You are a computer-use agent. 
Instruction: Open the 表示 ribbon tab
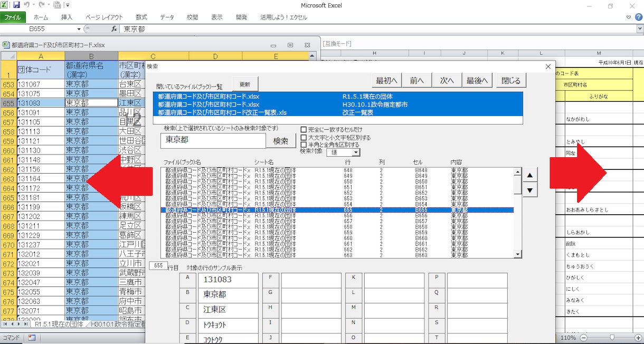click(217, 17)
